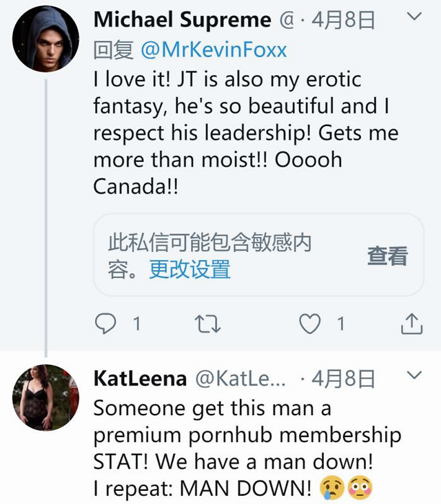
Task: Click the sensitive content warning text
Action: point(209,242)
